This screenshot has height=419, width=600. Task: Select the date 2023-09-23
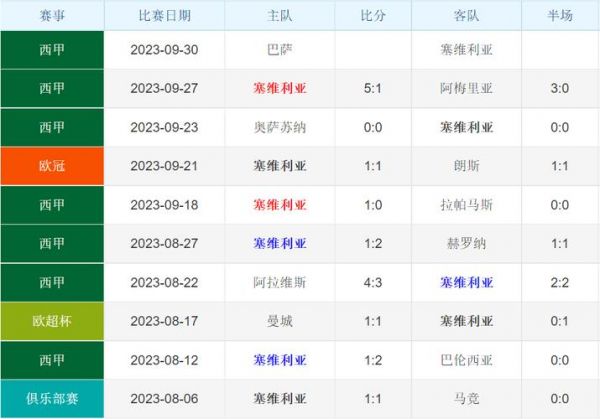(x=164, y=127)
